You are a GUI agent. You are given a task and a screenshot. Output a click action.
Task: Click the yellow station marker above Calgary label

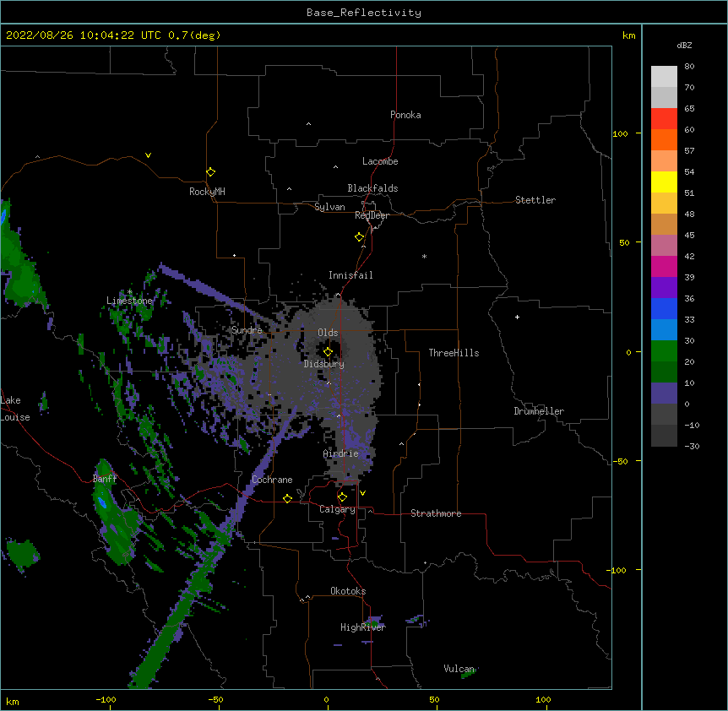click(342, 497)
